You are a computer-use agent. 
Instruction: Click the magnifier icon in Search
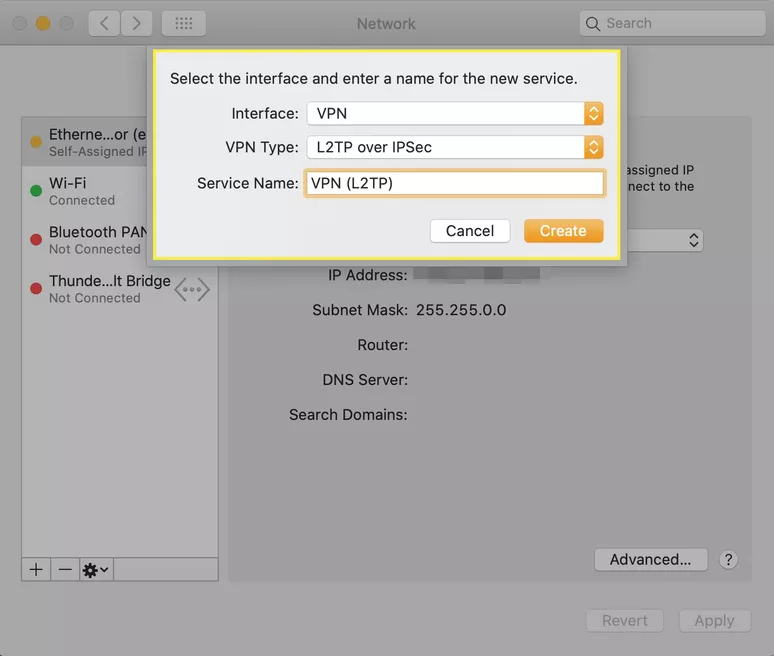click(x=593, y=24)
